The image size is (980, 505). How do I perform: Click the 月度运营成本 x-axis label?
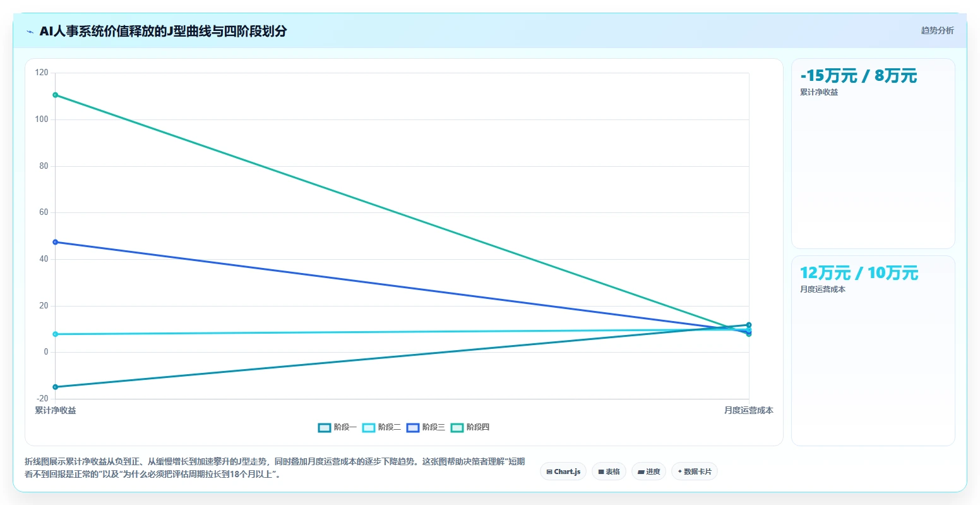748,411
